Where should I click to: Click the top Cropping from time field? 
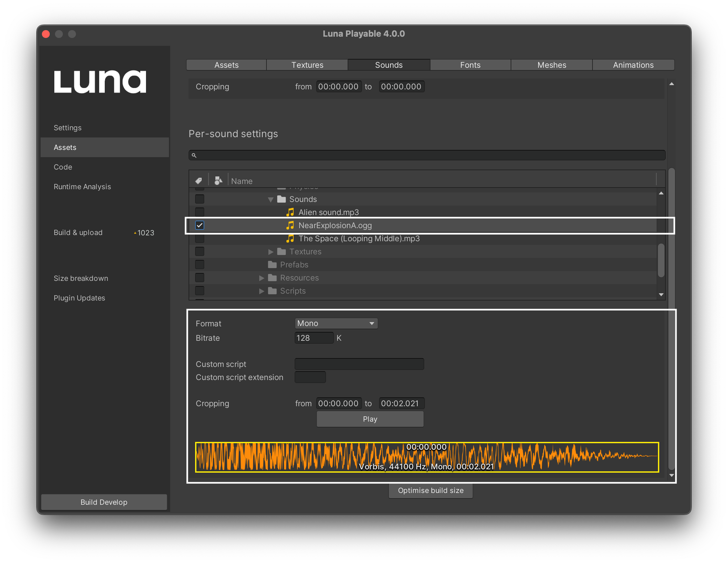[x=339, y=87]
